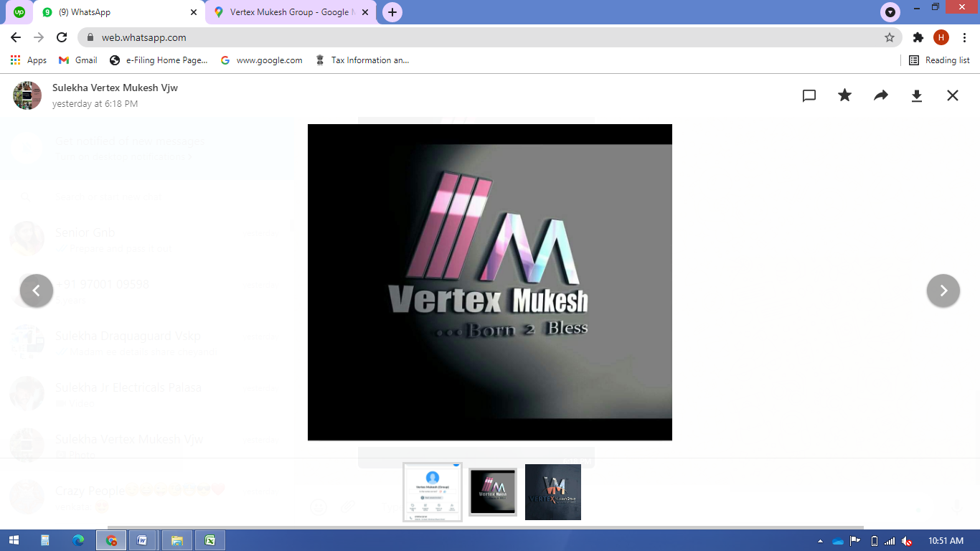The image size is (980, 551).
Task: Open Tax Information bookmark
Action: pyautogui.click(x=362, y=60)
